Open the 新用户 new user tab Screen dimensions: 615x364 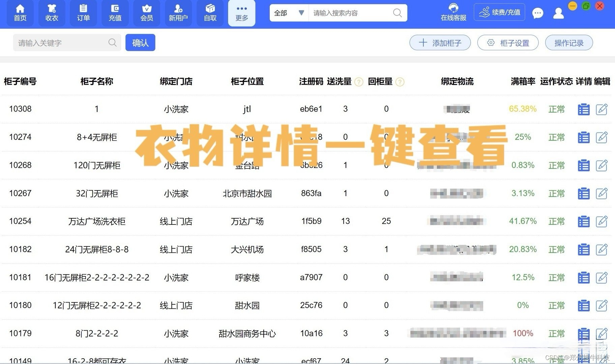(178, 13)
